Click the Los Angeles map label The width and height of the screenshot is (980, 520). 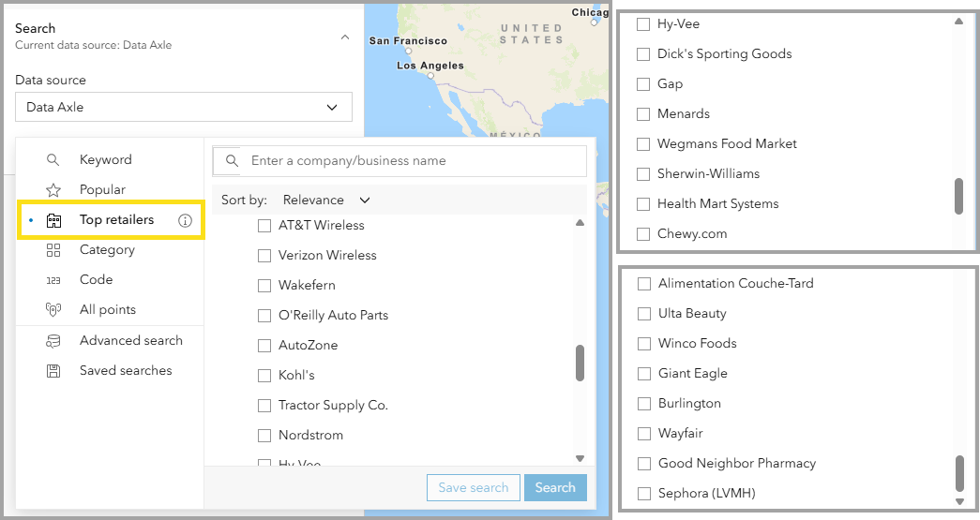click(x=430, y=66)
